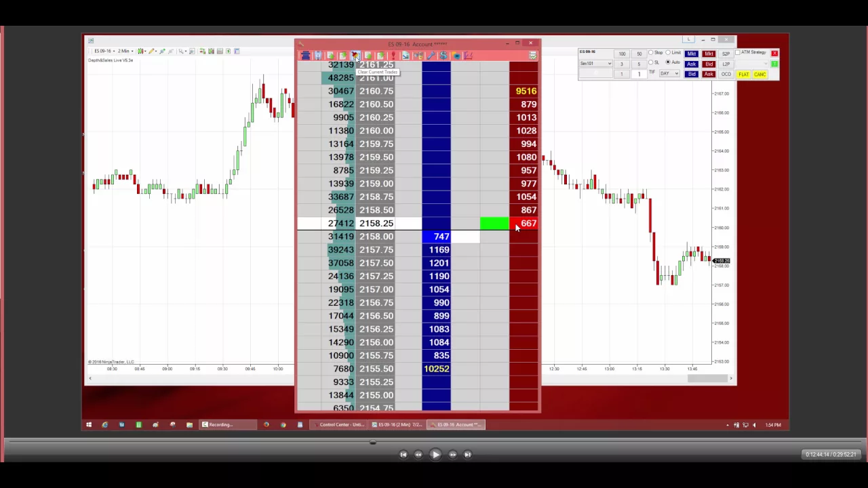The width and height of the screenshot is (868, 488).
Task: Open the ES 09-16 instrument dropdown in chart
Action: pos(104,51)
